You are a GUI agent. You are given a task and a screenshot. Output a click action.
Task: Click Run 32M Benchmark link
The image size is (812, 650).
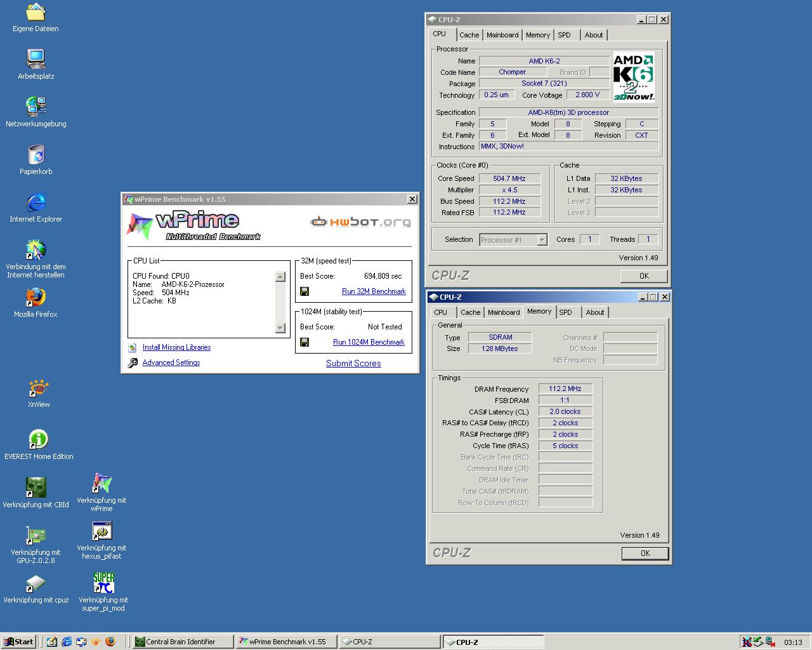[374, 291]
